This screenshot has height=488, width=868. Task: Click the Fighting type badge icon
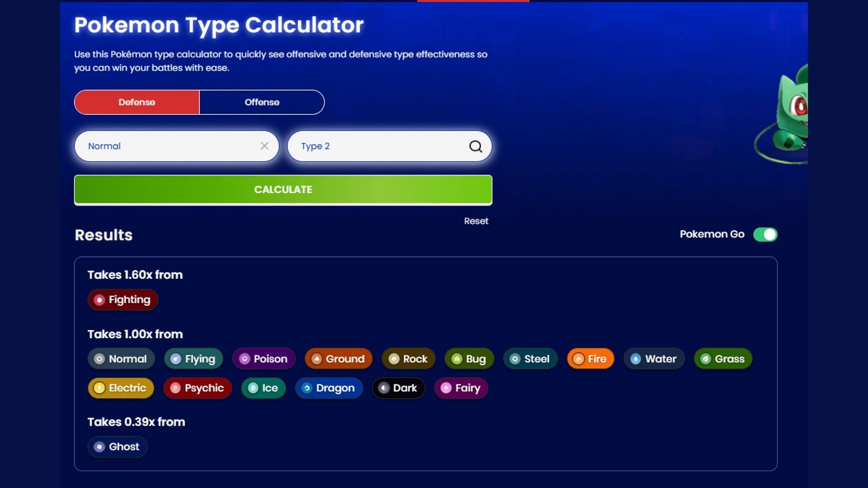(x=99, y=299)
